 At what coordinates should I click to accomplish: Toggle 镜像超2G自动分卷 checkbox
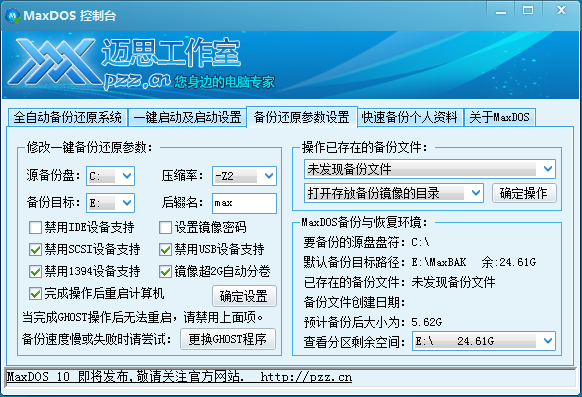(x=166, y=271)
